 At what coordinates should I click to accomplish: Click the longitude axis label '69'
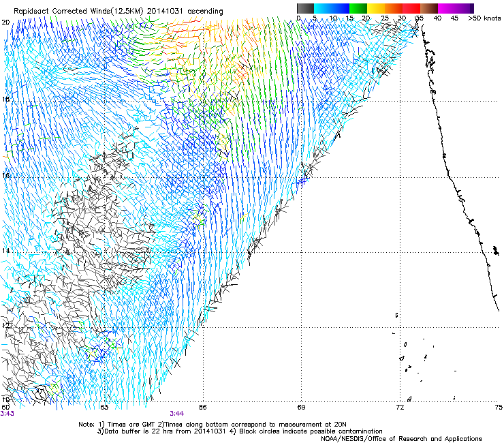[301, 408]
